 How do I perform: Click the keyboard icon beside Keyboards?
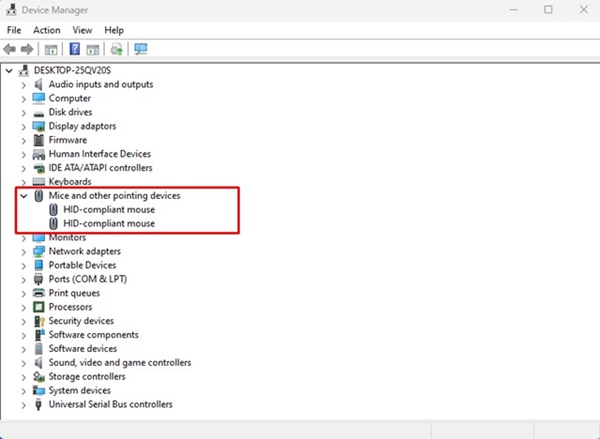click(39, 182)
